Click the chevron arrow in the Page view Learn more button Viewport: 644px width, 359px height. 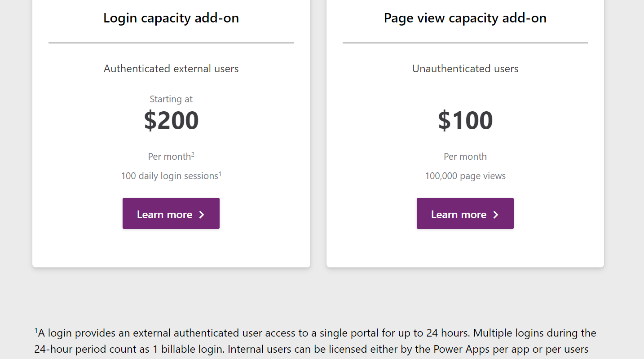coord(496,215)
